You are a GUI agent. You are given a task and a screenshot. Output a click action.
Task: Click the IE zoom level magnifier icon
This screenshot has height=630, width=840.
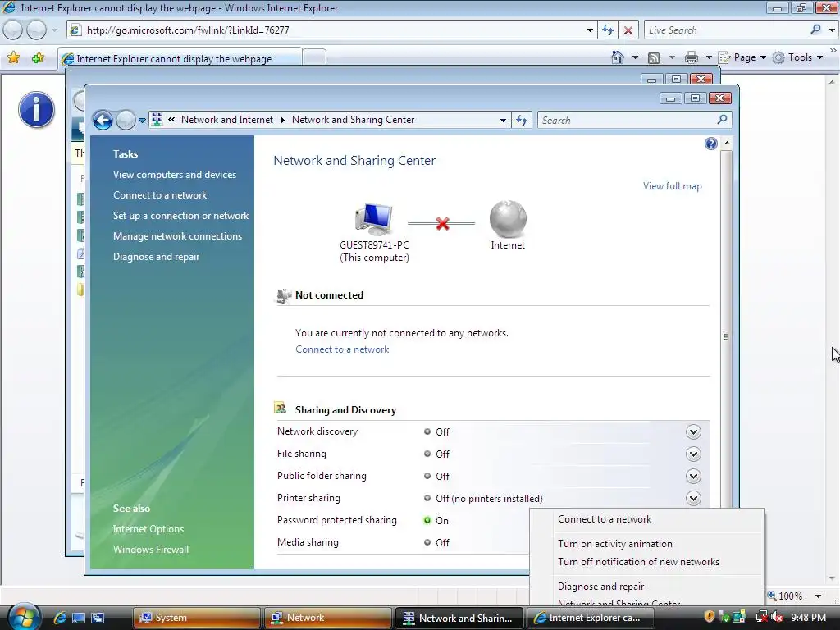tap(771, 596)
